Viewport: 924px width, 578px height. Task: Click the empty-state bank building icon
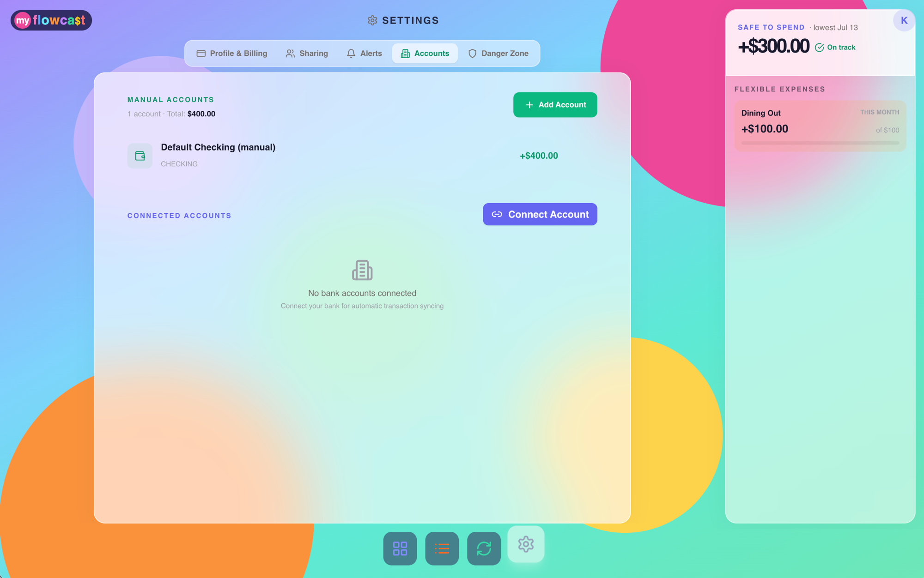(362, 270)
